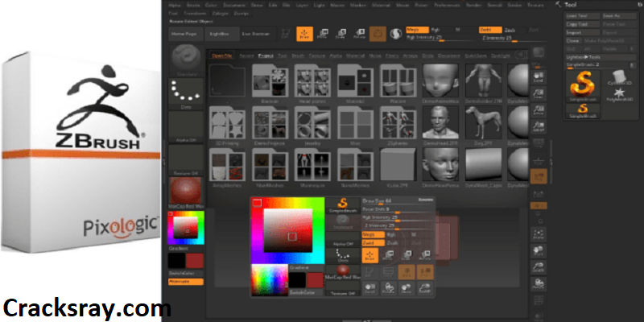Toggle Rgb mode in top toolbar
This screenshot has height=322, width=644.
(x=436, y=30)
